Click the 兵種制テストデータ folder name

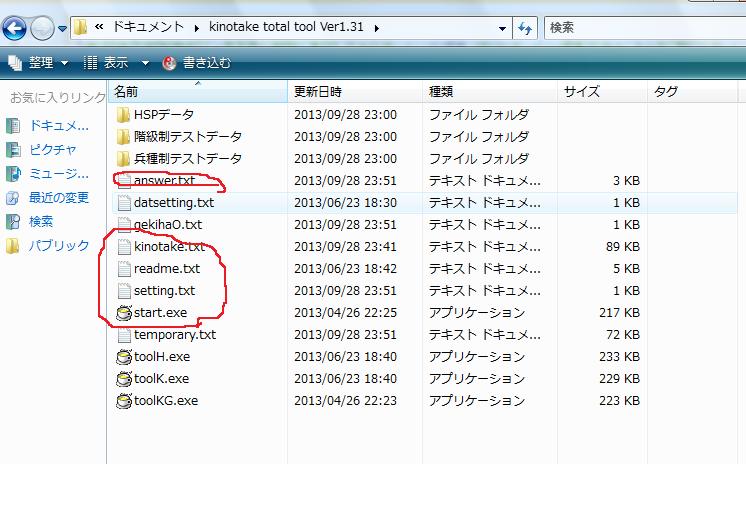tap(187, 158)
